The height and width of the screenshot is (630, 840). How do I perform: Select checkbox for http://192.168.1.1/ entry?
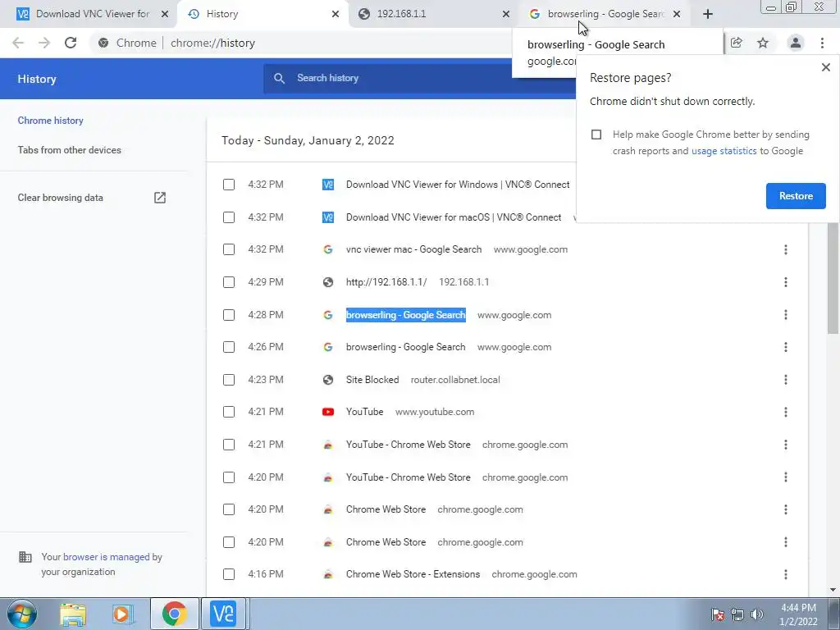(x=229, y=282)
